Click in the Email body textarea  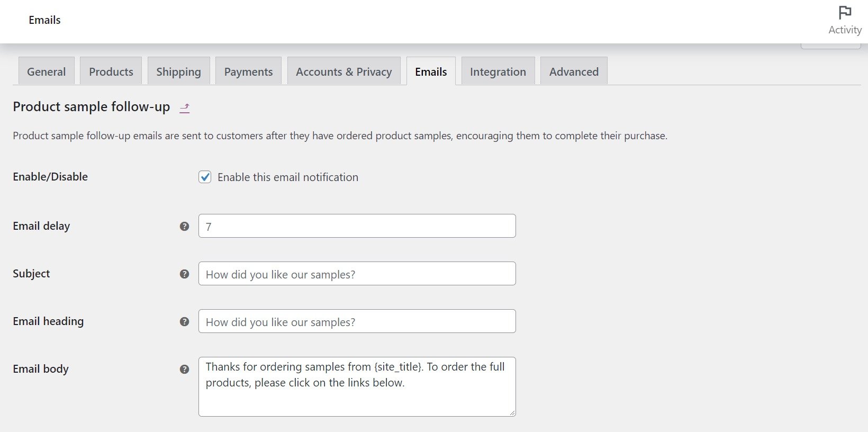pyautogui.click(x=357, y=386)
